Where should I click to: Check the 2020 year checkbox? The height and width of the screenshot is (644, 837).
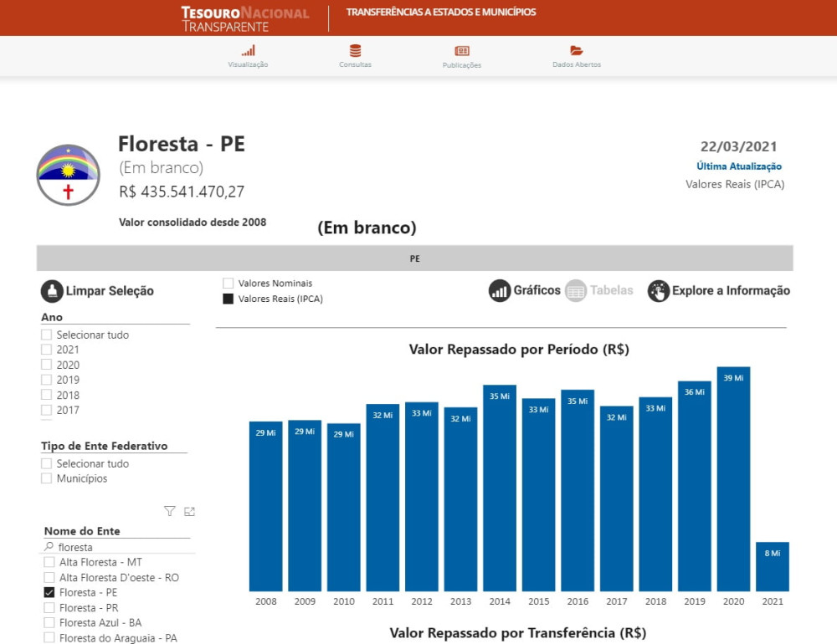point(46,365)
